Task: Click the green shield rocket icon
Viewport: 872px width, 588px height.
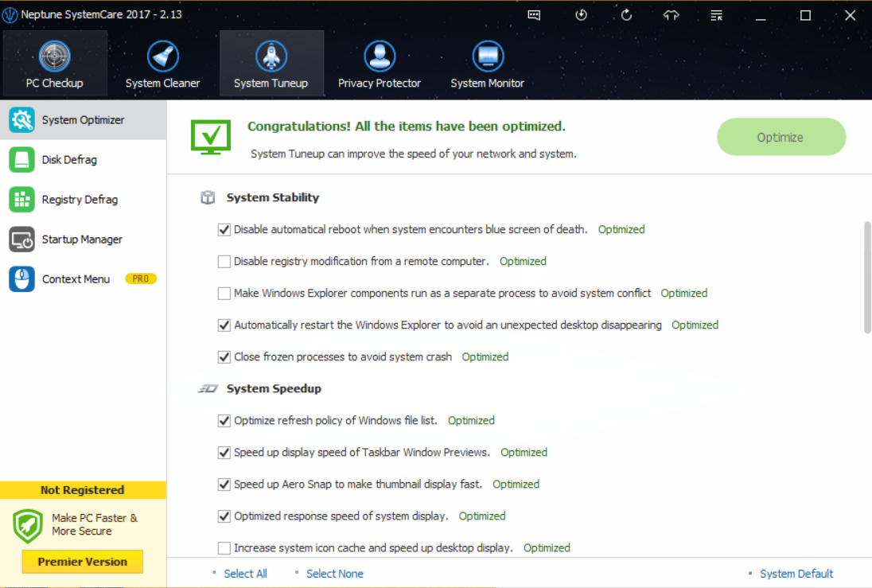Action: (x=28, y=525)
